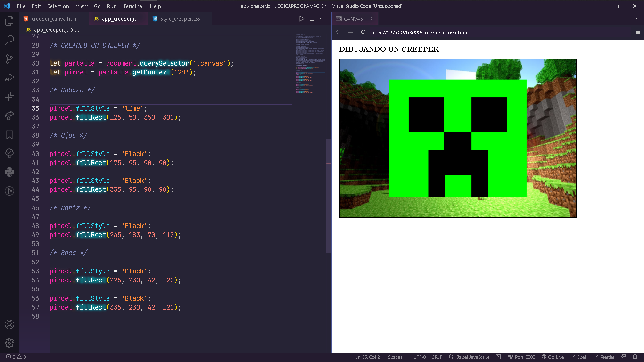Open the Explorer view in activity bar
Viewport: 644px width, 362px height.
9,21
